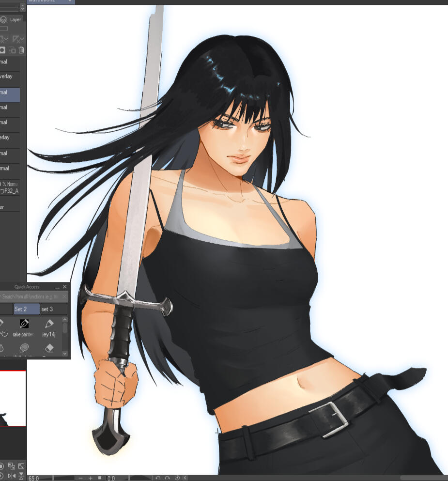Click the zoom in plus icon below canvas
Image resolution: width=448 pixels, height=481 pixels.
pos(91,478)
